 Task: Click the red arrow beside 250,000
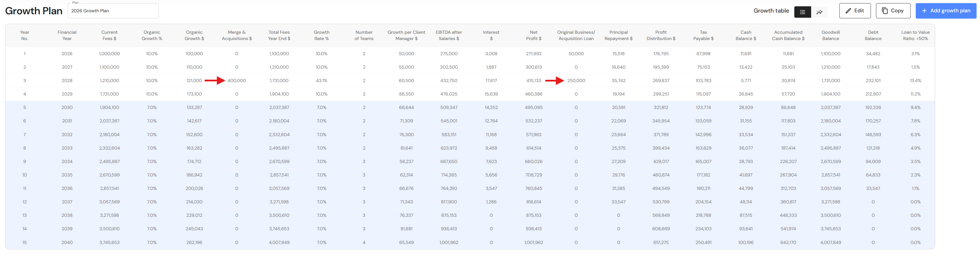coord(554,81)
